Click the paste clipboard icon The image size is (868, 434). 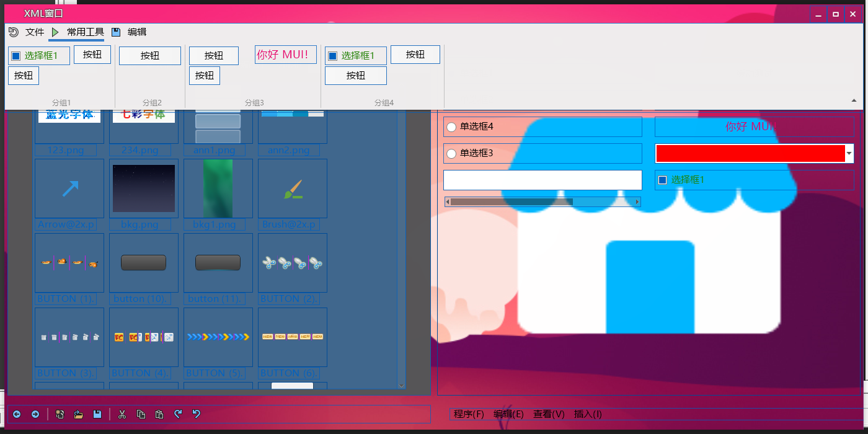click(x=159, y=414)
